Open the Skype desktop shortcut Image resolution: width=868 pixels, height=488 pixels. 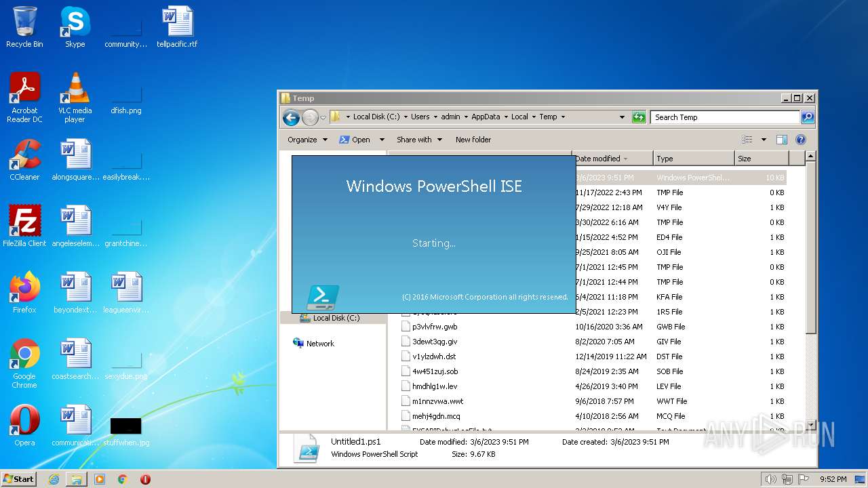[75, 28]
